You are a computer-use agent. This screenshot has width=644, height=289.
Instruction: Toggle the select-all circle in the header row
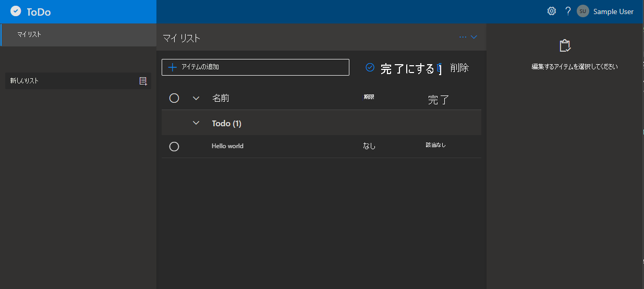(174, 98)
